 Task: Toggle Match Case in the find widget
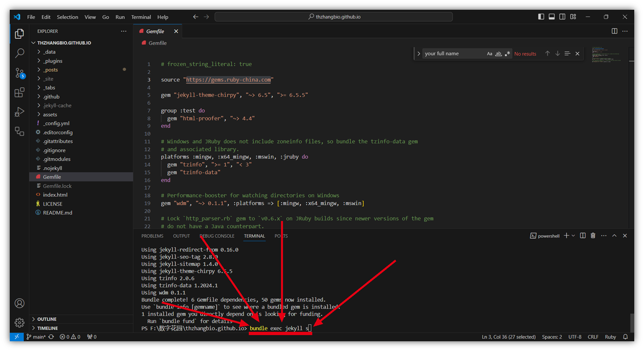pos(489,54)
